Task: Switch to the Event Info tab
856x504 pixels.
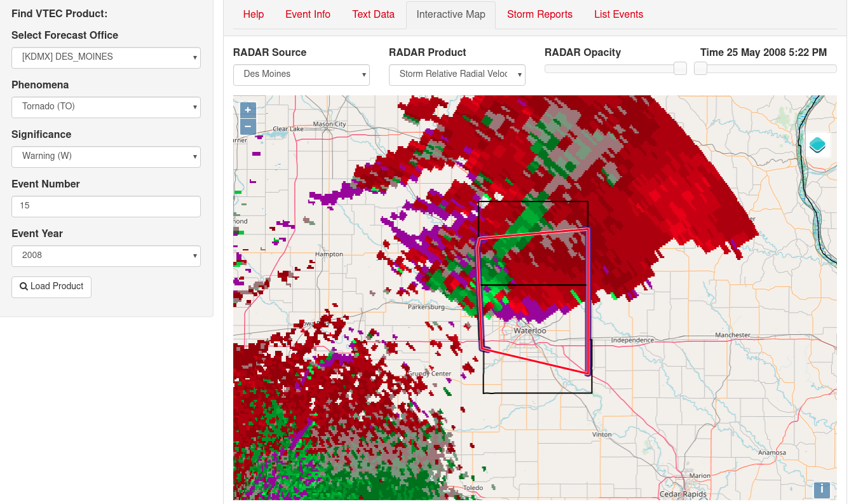Action: 308,15
